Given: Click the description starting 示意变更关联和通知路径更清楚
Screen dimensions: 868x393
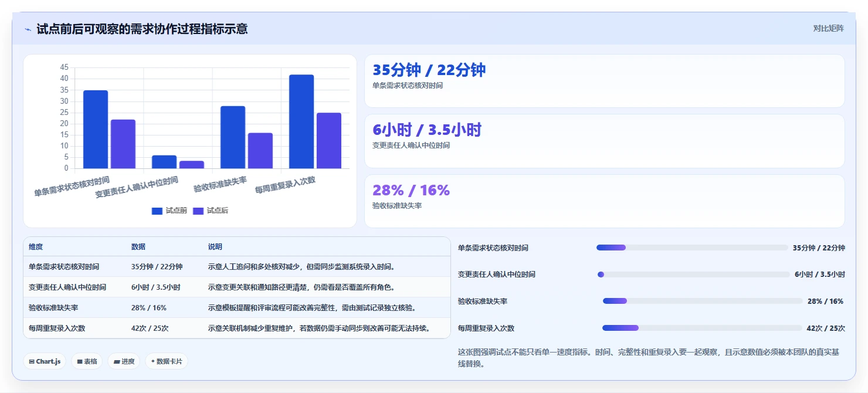Looking at the screenshot, I should (x=303, y=287).
